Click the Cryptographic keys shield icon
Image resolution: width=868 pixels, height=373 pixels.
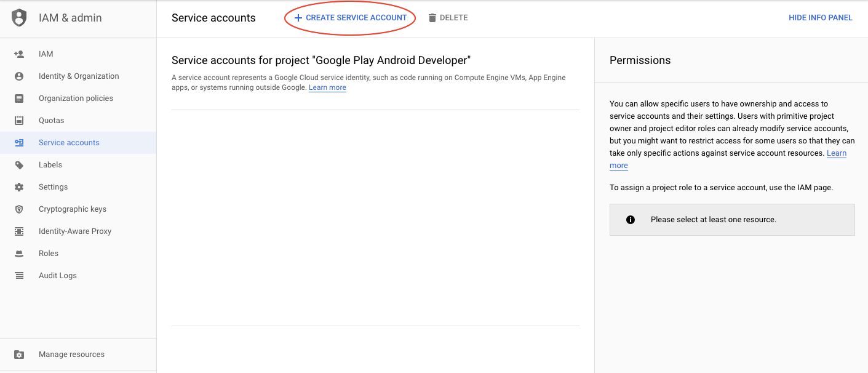pyautogui.click(x=19, y=209)
